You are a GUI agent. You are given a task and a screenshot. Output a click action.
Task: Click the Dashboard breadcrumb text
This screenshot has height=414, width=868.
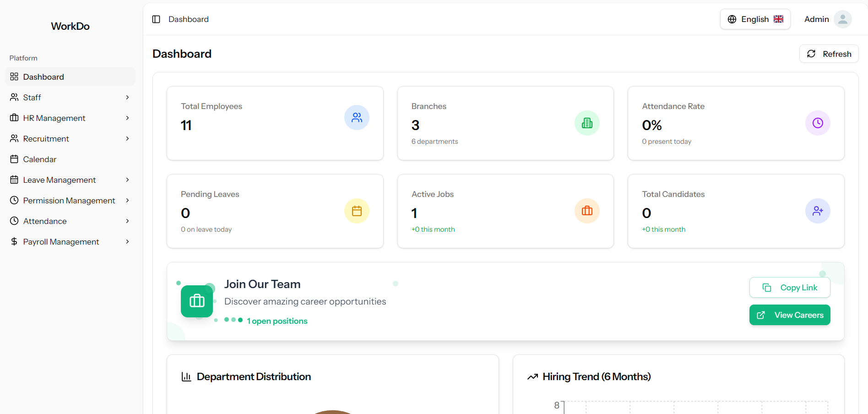coord(189,19)
